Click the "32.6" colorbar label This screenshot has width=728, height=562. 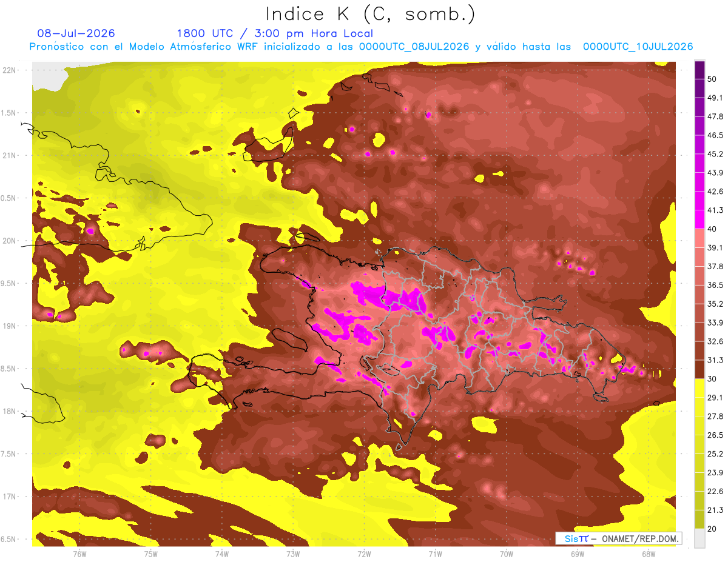coord(715,341)
